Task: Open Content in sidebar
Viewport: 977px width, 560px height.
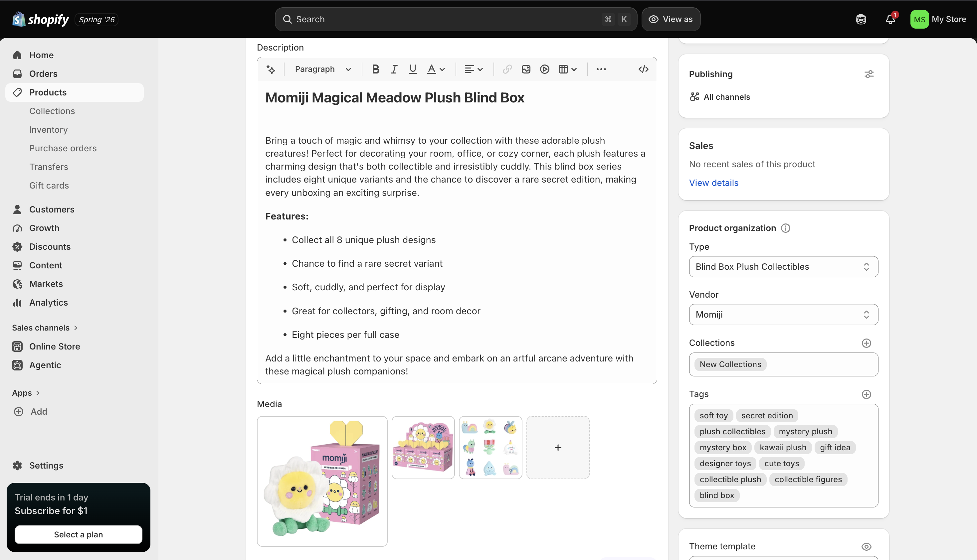Action: pos(75,265)
